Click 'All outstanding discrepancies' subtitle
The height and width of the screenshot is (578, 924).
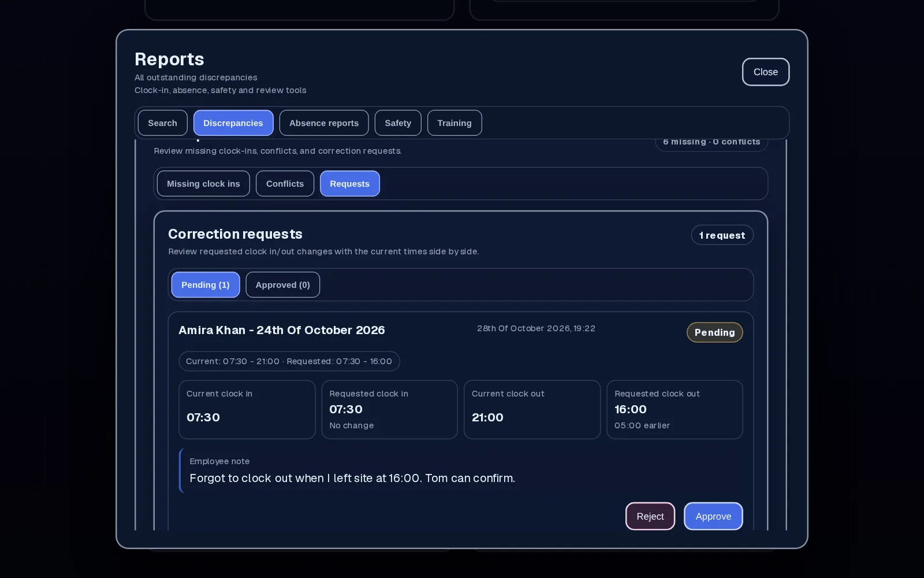pos(196,77)
